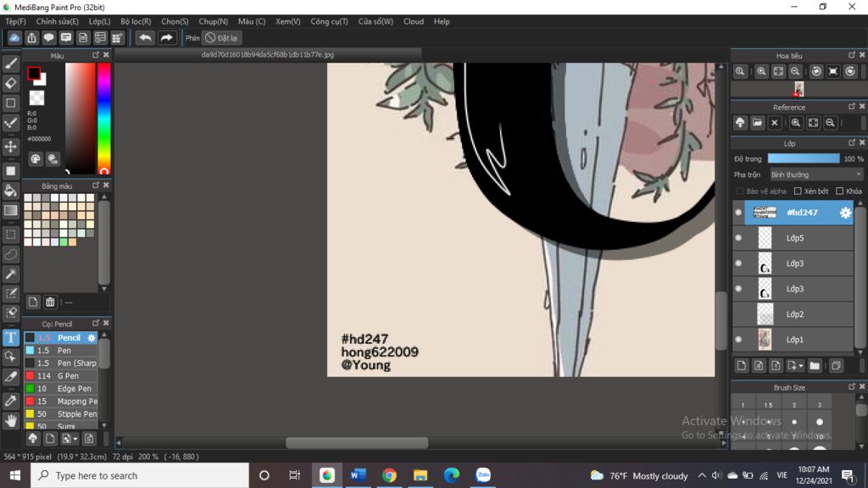Open reference image folder icon
Image resolution: width=868 pixels, height=488 pixels.
[x=757, y=123]
